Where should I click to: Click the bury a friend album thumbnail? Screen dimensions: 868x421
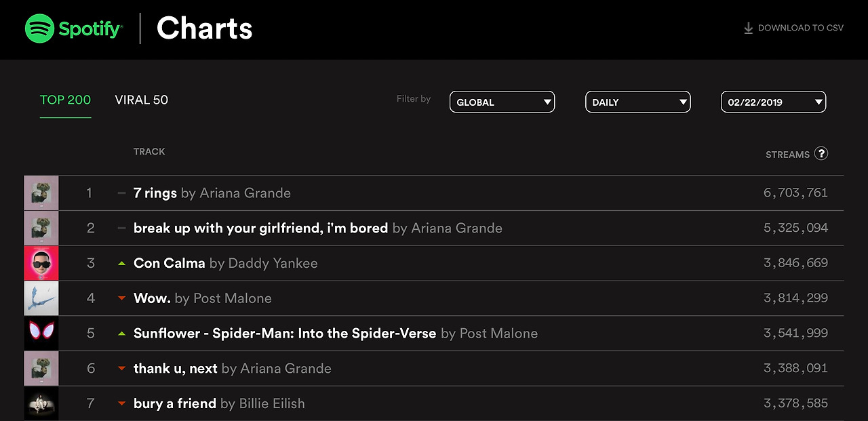coord(41,404)
